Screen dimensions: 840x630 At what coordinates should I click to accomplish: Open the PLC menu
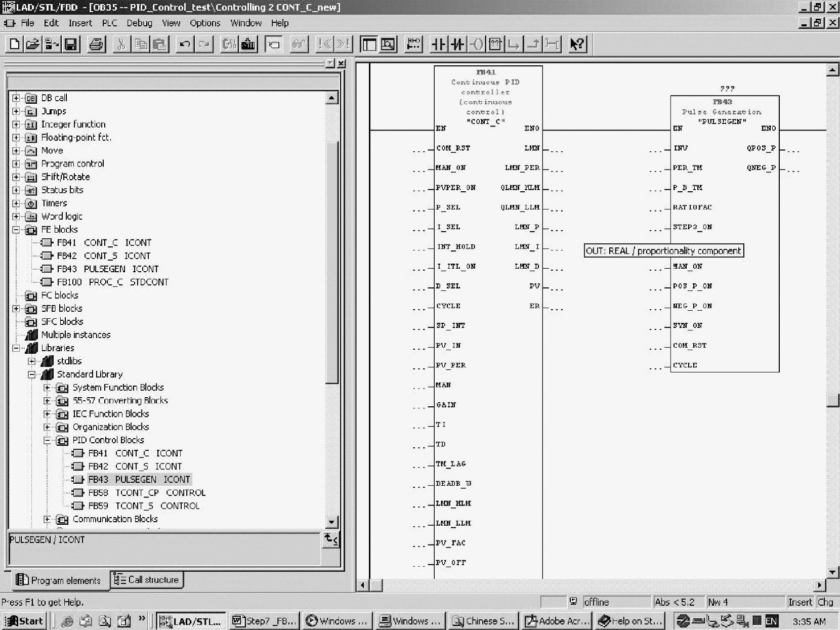pyautogui.click(x=109, y=23)
